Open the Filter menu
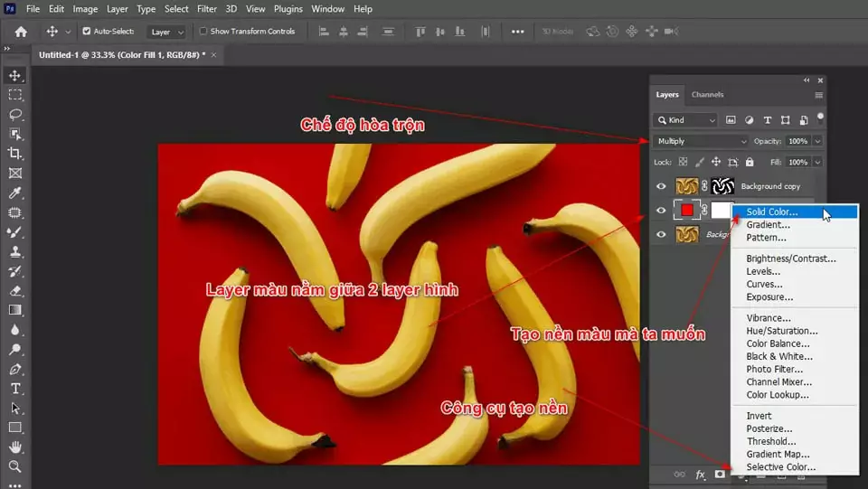Viewport: 868px width, 489px height. [x=207, y=9]
